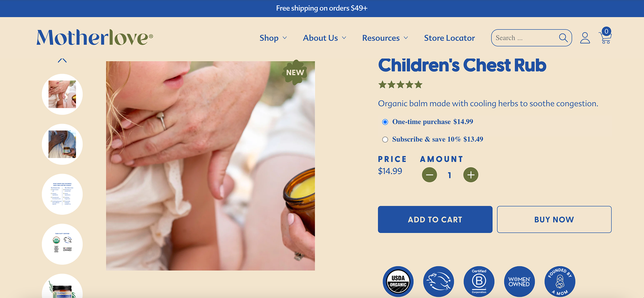This screenshot has height=298, width=644.
Task: Expand the About Us dropdown menu
Action: [x=324, y=38]
